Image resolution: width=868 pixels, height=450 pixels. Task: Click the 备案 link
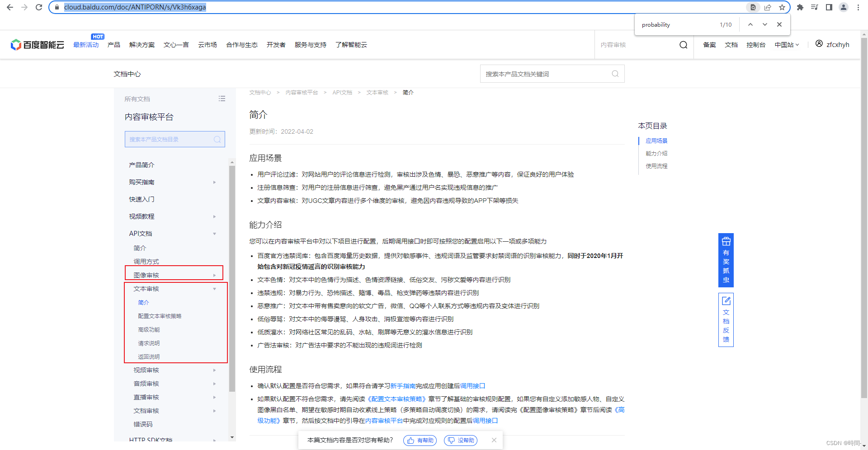click(x=709, y=45)
